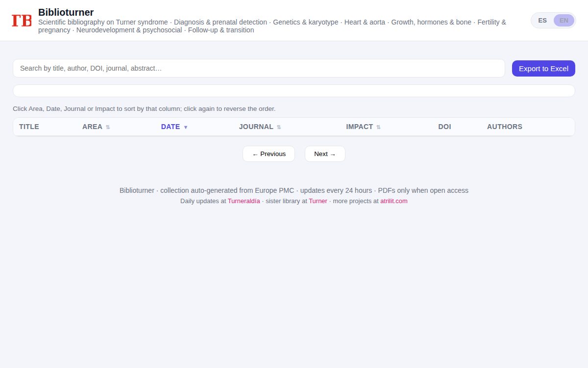Sort table by Impact column
This screenshot has height=368, width=588.
tap(363, 127)
